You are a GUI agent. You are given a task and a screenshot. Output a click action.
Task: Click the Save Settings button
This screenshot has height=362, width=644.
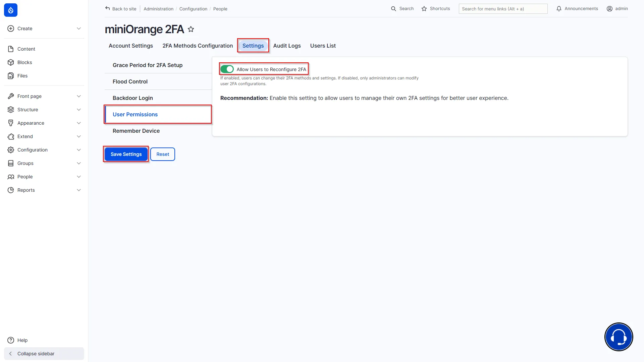[x=126, y=154]
